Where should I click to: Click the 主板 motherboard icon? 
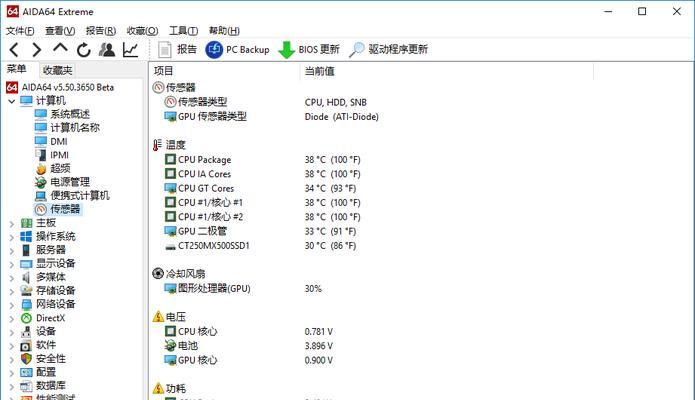pyautogui.click(x=27, y=223)
